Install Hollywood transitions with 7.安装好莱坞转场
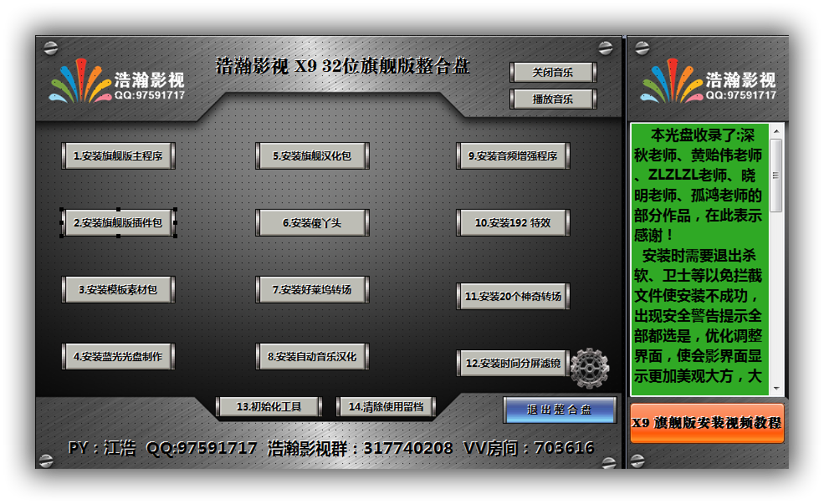The width and height of the screenshot is (824, 504). tap(312, 289)
